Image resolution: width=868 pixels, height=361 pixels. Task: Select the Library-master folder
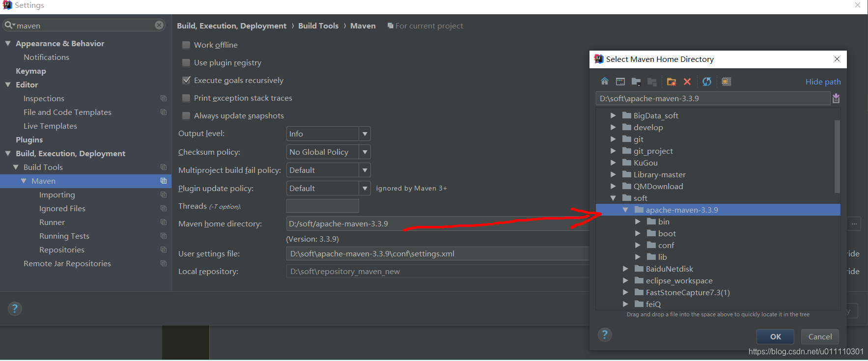[659, 174]
